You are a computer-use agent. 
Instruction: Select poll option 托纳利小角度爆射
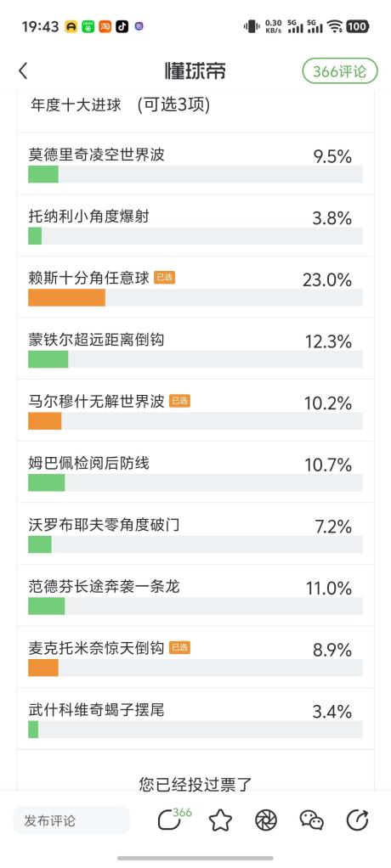point(195,225)
